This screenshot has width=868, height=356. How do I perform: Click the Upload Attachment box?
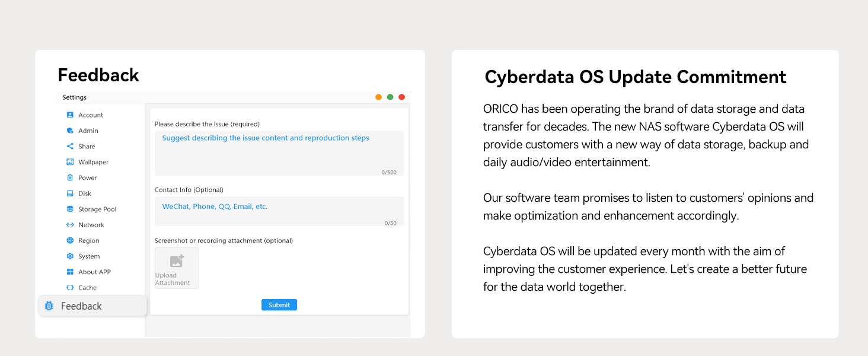coord(176,268)
